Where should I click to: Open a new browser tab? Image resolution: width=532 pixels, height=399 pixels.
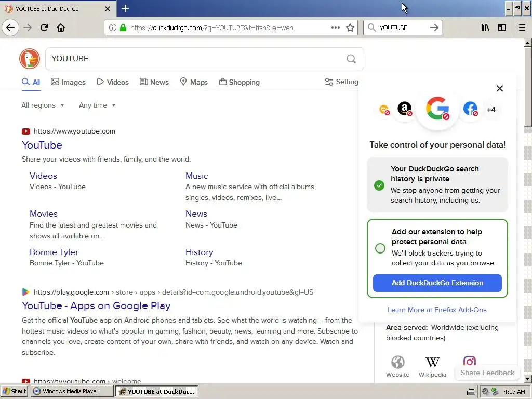[125, 8]
